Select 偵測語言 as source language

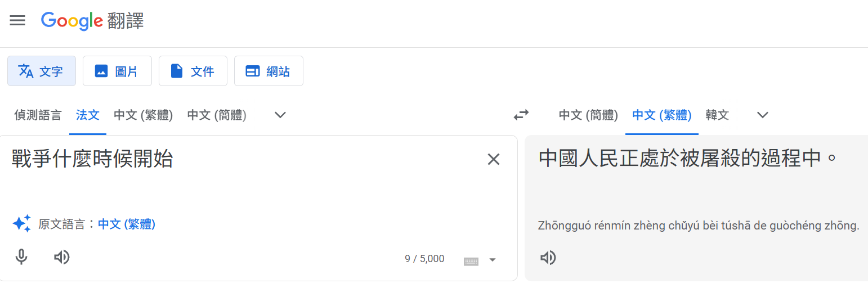(38, 115)
